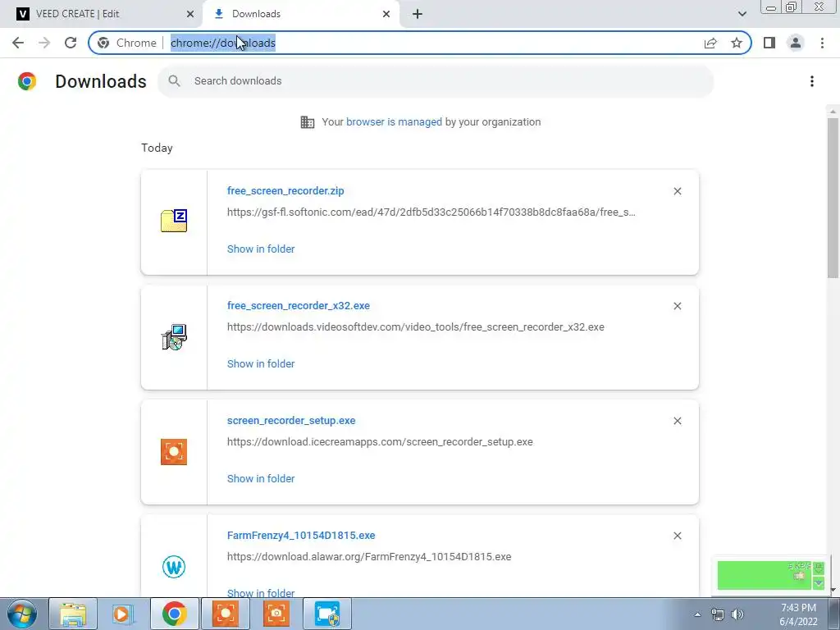Open Windows Explorer from the taskbar
840x630 pixels.
click(73, 614)
